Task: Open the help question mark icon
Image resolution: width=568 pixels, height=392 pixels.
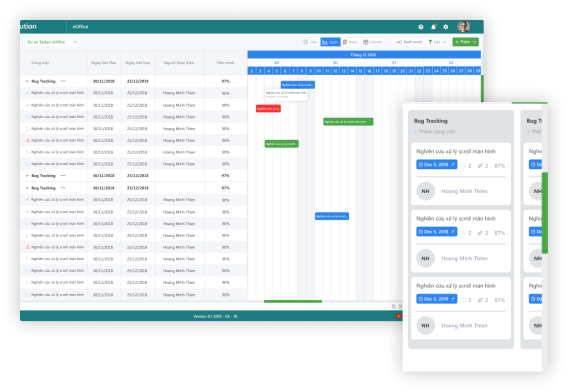Action: click(x=421, y=27)
